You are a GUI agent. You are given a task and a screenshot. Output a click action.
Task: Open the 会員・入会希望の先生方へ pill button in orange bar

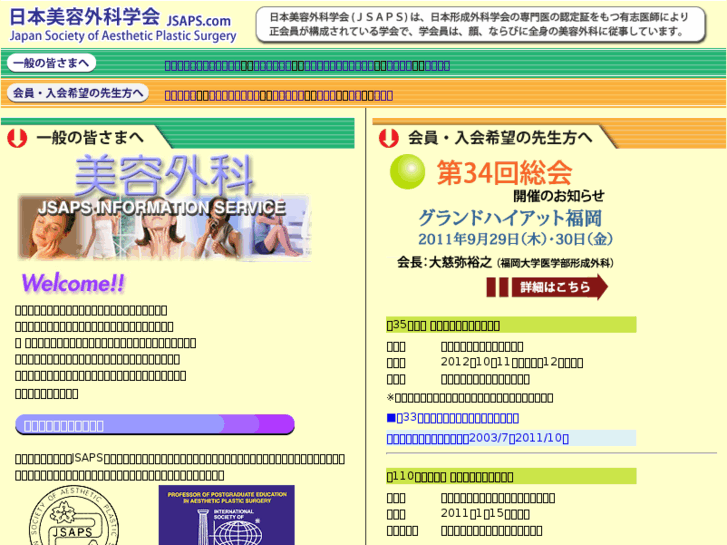click(77, 93)
